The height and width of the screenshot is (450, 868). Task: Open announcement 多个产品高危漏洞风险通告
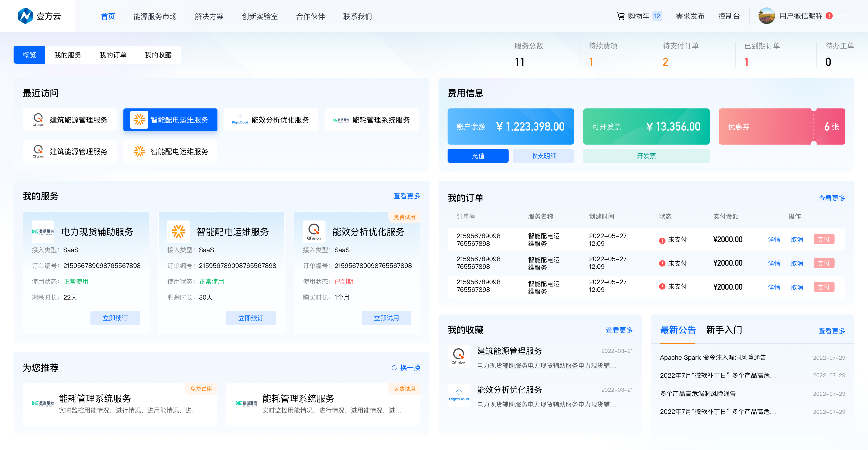[x=698, y=394]
